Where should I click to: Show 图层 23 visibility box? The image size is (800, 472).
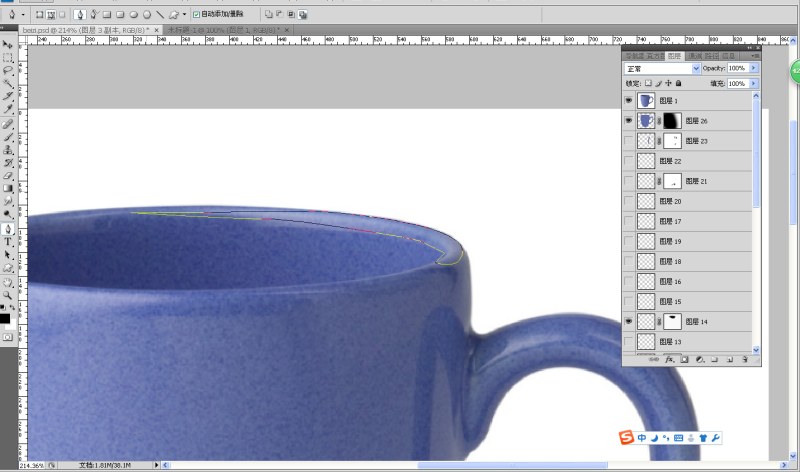pos(629,141)
